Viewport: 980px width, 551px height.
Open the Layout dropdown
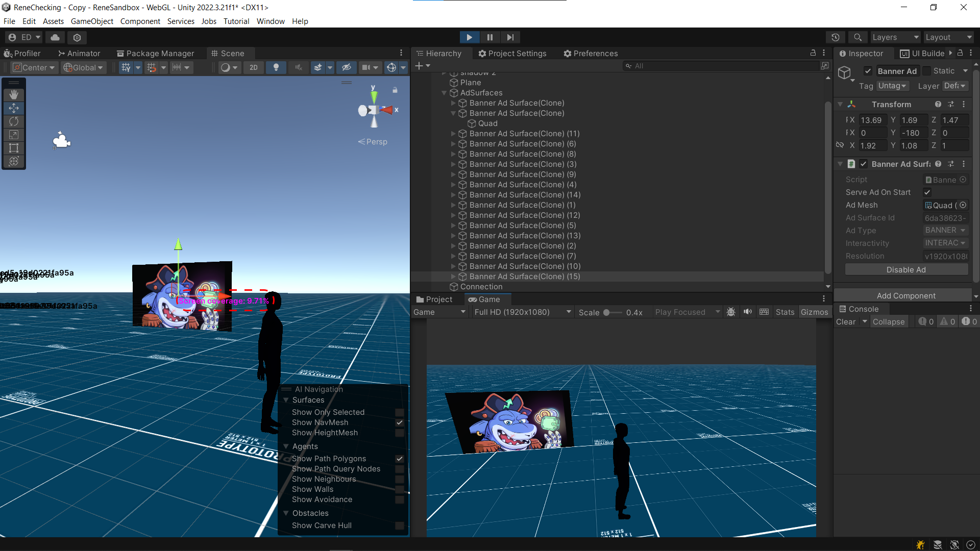tap(949, 37)
